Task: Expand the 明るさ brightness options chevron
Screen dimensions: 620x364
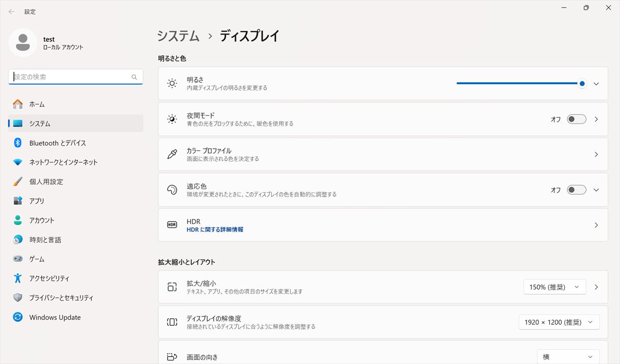Action: [x=596, y=84]
